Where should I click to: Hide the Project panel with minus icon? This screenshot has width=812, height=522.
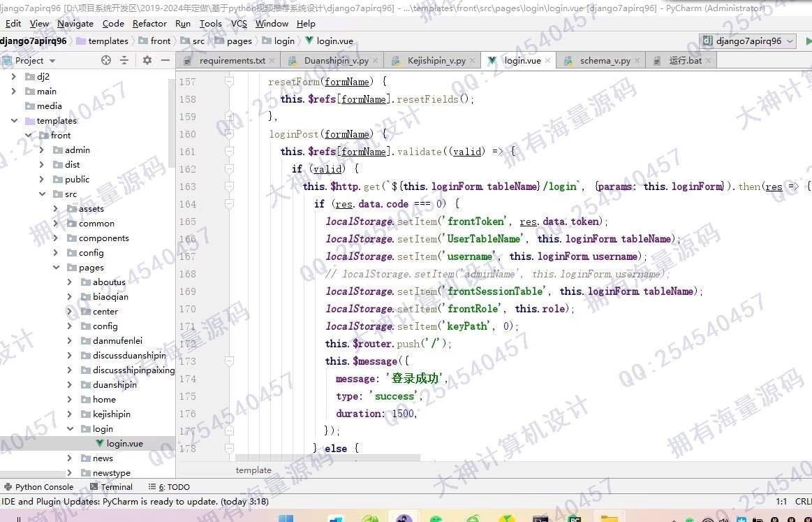click(x=165, y=60)
